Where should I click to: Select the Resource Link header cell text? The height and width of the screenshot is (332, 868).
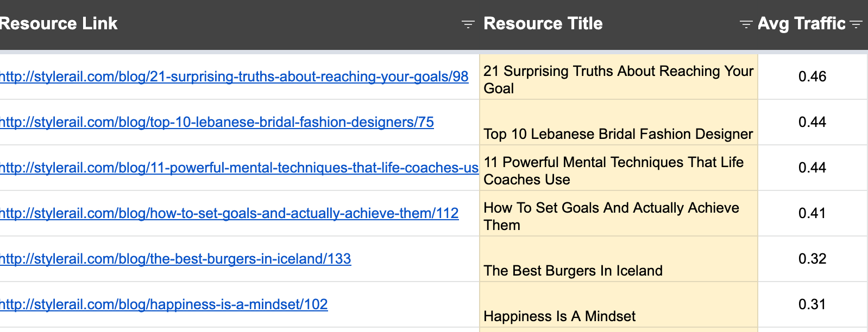59,23
